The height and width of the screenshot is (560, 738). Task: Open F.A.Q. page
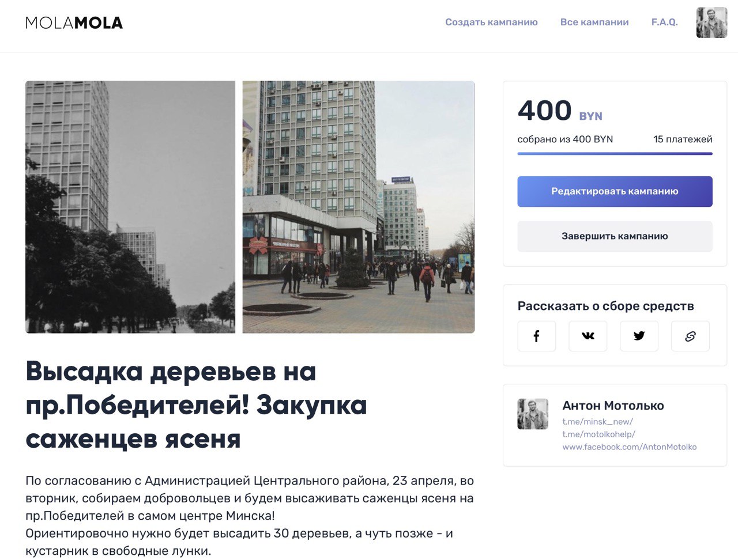pyautogui.click(x=664, y=22)
